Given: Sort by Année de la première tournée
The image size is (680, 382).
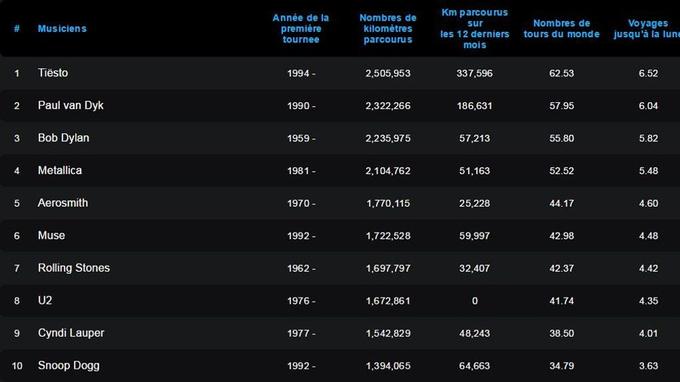Looking at the screenshot, I should point(301,29).
